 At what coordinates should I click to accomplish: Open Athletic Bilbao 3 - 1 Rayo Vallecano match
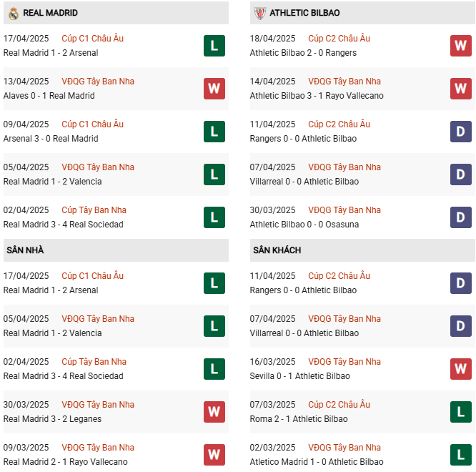coord(317,96)
